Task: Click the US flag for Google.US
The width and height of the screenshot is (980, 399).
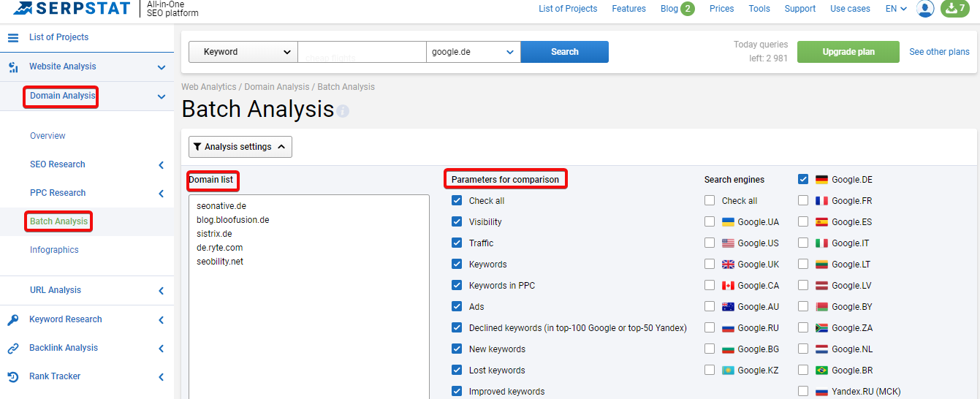Action: [728, 243]
